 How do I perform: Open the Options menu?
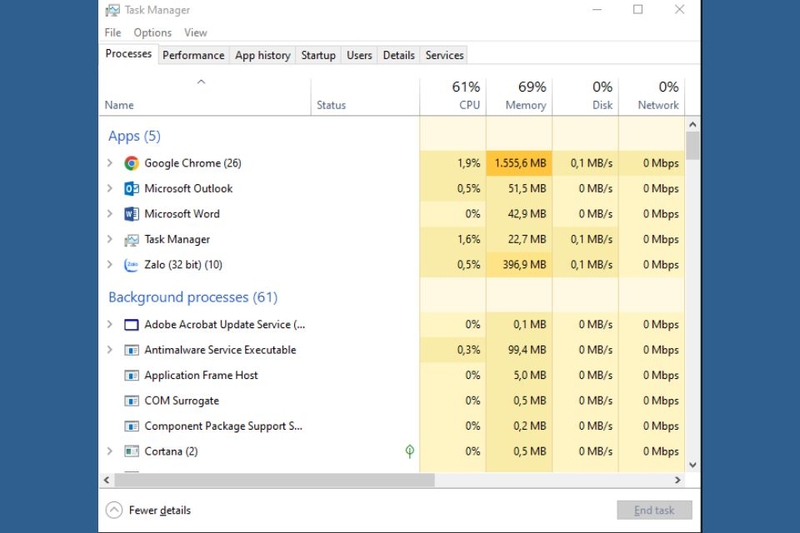[153, 33]
